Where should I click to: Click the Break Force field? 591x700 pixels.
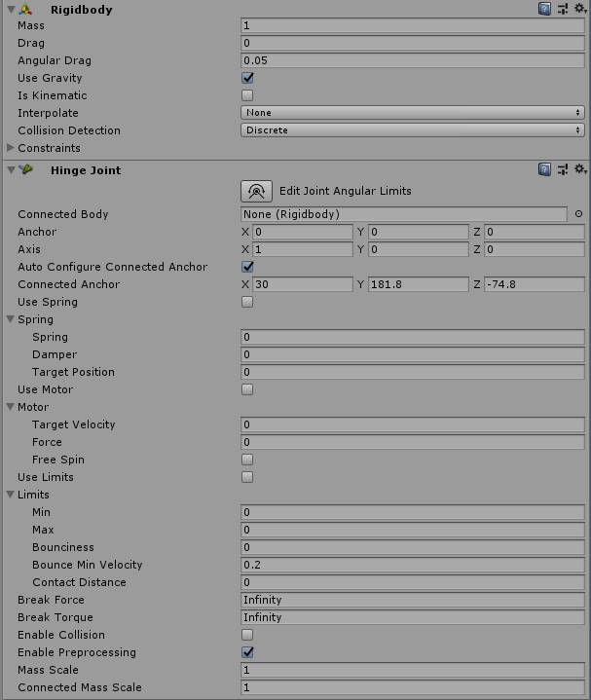coord(413,599)
